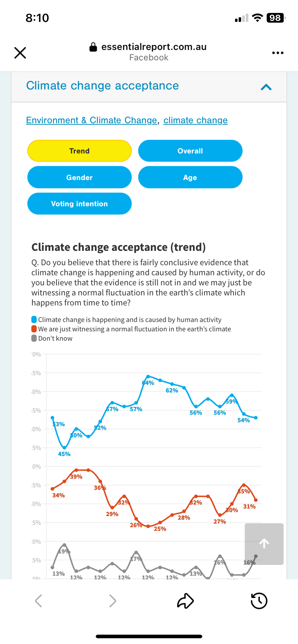View the Voting intention breakdown
This screenshot has height=644, width=298.
[80, 204]
